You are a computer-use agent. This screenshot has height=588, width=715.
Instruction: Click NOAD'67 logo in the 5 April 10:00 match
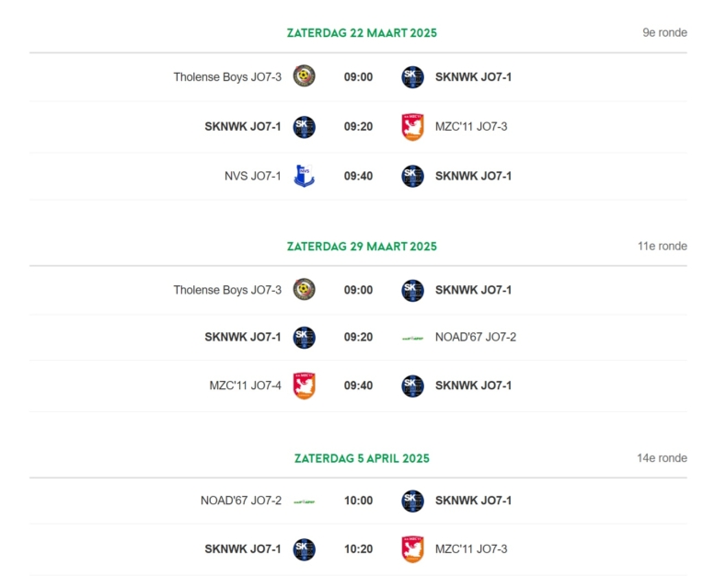coord(305,502)
